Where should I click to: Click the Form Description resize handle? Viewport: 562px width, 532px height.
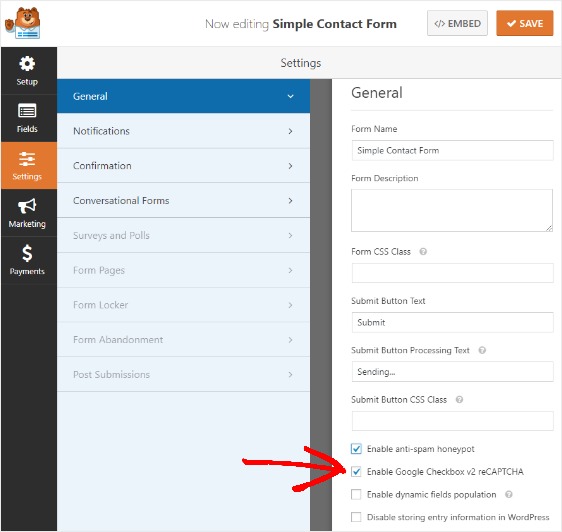549,228
